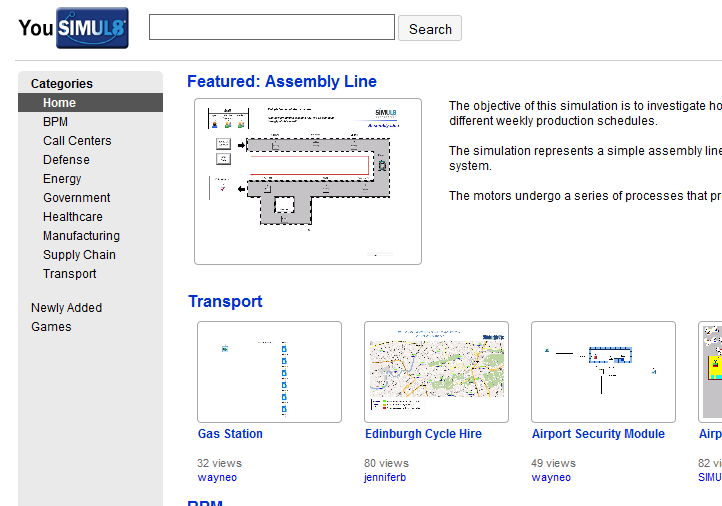Open the Manufacturing category

(x=81, y=236)
